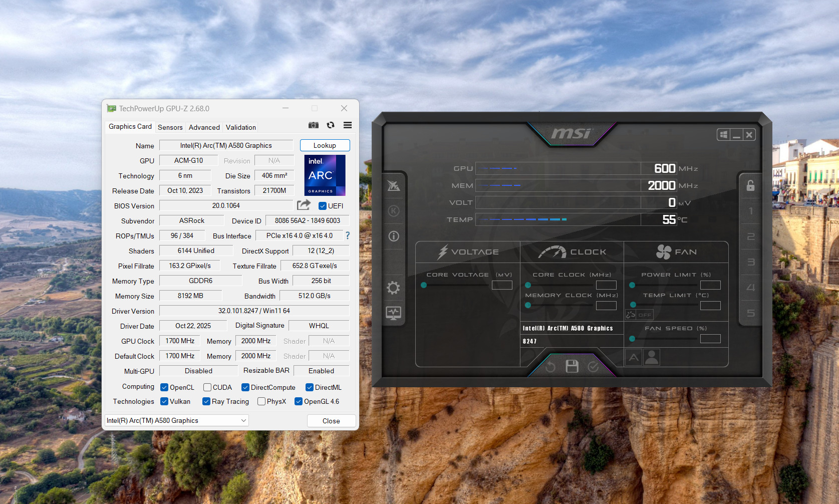Screen dimensions: 839x504
Task: Click the user-defined fan profile icon
Action: pyautogui.click(x=652, y=357)
